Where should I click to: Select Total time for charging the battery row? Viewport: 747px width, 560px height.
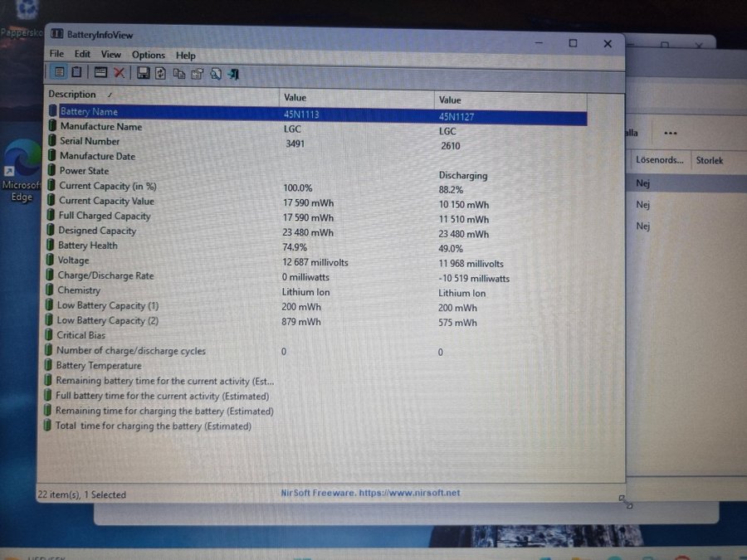[153, 426]
